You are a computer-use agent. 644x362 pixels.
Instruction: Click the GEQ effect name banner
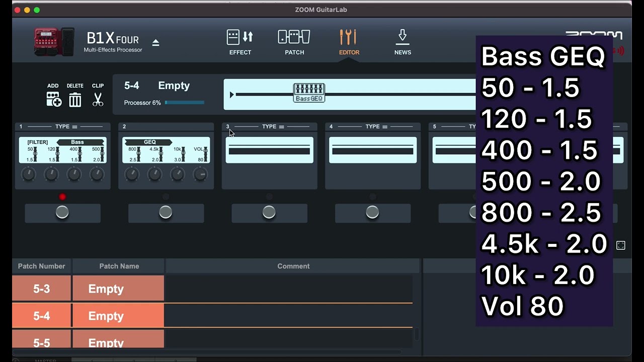click(148, 142)
